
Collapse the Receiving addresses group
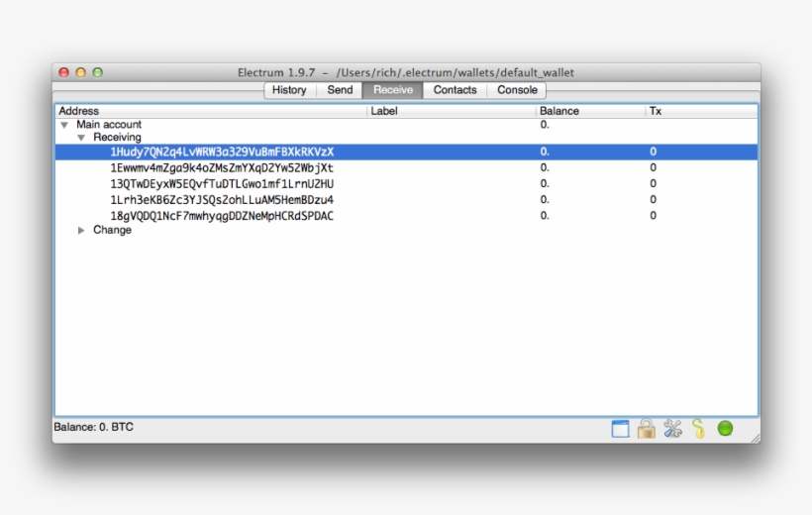(x=81, y=138)
